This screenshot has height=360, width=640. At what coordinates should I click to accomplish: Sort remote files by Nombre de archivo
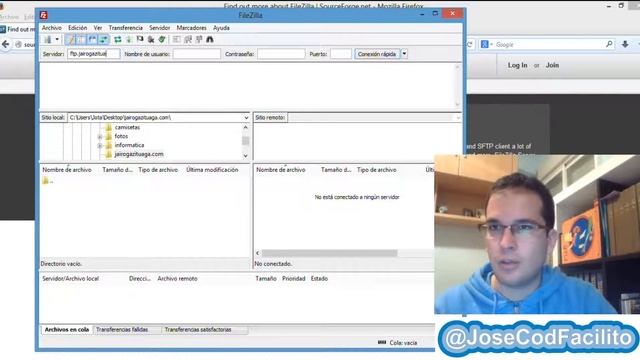[281, 170]
